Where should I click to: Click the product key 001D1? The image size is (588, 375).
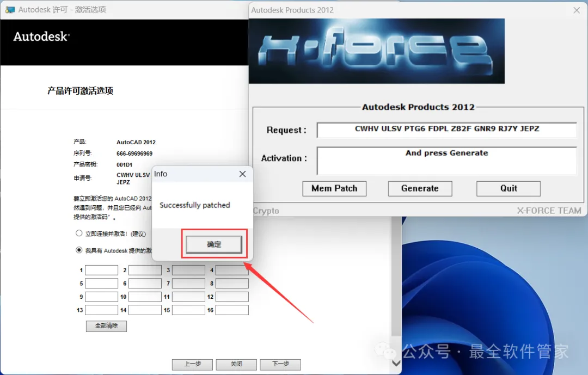click(124, 164)
